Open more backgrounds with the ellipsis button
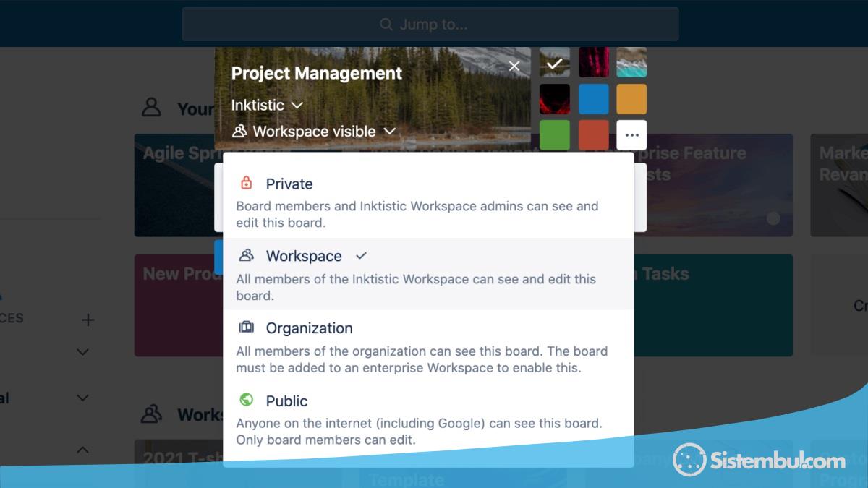 pyautogui.click(x=631, y=135)
